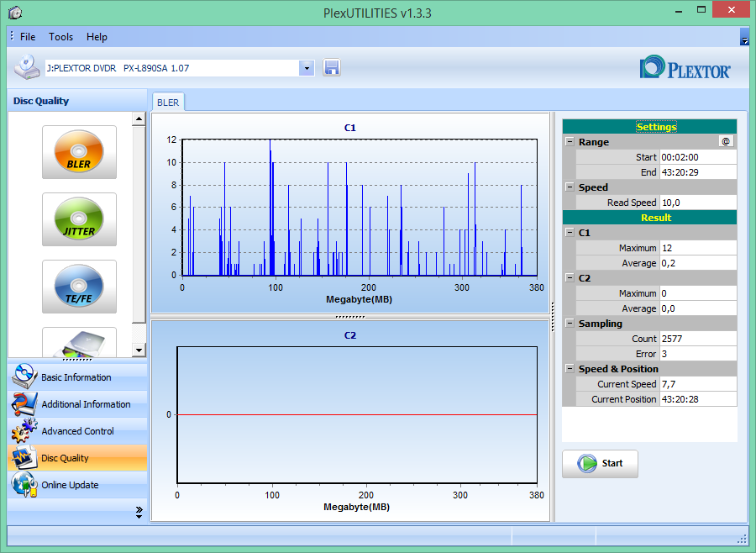Click the window resize grip in status bar
This screenshot has height=553, width=756.
[743, 539]
